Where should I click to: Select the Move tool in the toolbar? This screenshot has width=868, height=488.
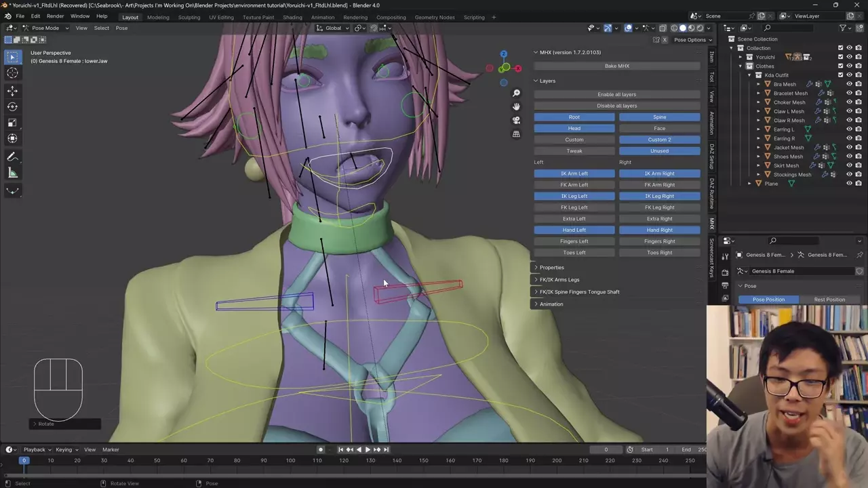[x=12, y=91]
